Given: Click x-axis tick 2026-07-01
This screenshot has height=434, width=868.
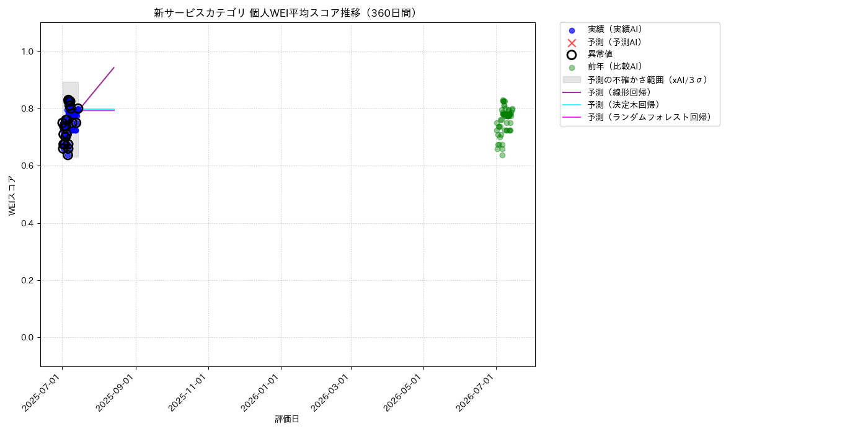Looking at the screenshot, I should pos(476,392).
